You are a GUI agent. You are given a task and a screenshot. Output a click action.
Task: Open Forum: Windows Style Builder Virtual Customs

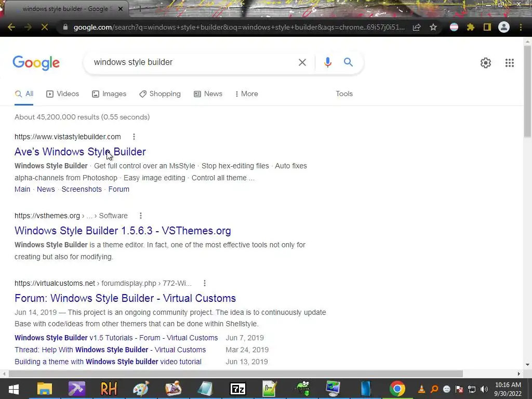125,298
